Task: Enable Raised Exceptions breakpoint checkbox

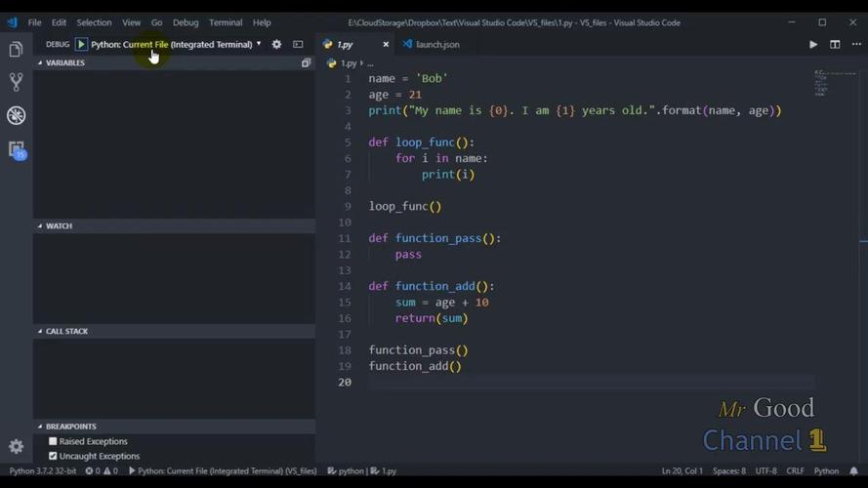Action: click(53, 441)
